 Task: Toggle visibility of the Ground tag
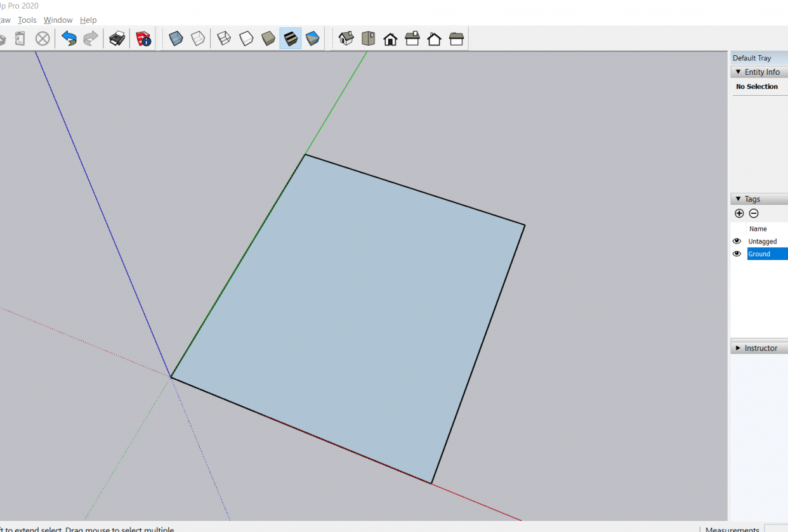[737, 254]
